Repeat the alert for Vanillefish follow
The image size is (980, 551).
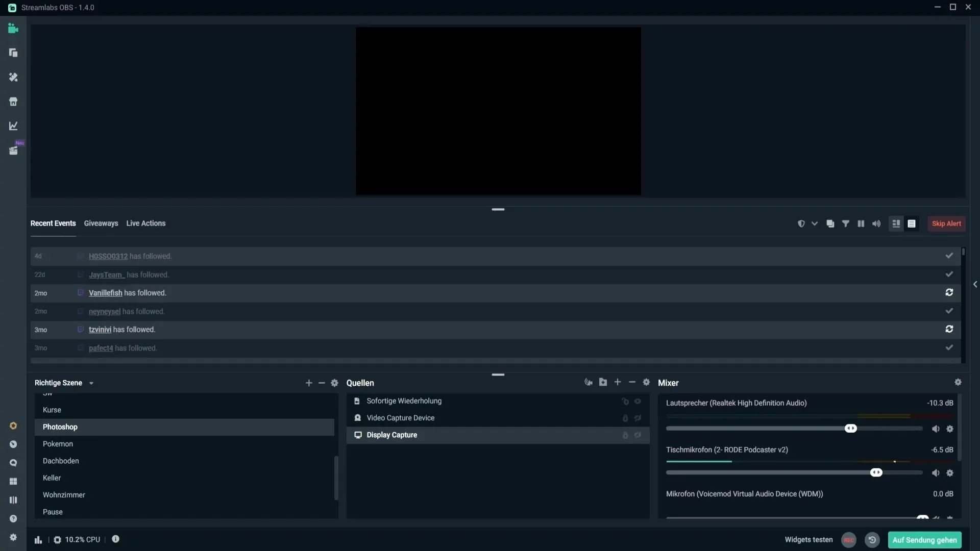[x=949, y=293]
